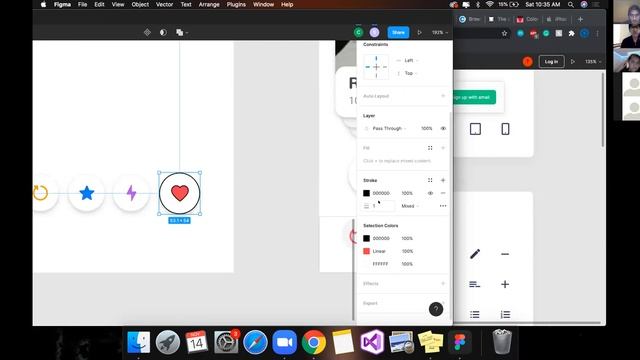Open Stroke style picker four-dots icon

(x=430, y=180)
